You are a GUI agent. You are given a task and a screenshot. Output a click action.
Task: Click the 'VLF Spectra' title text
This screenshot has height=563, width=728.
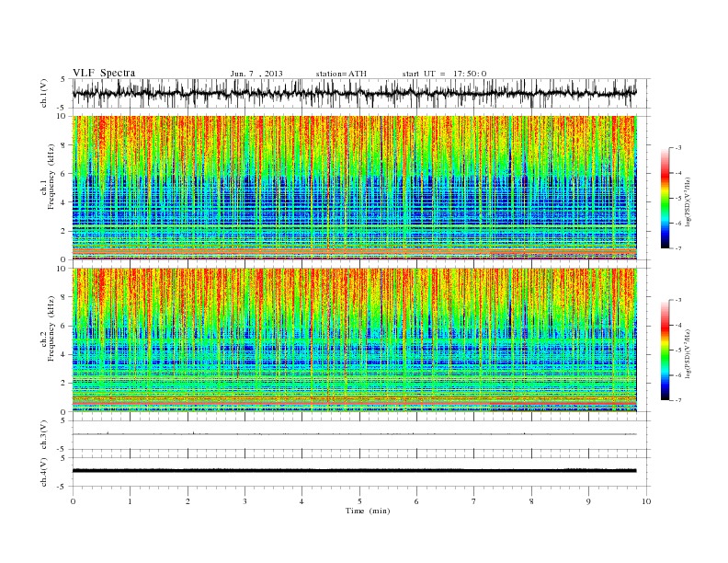104,73
